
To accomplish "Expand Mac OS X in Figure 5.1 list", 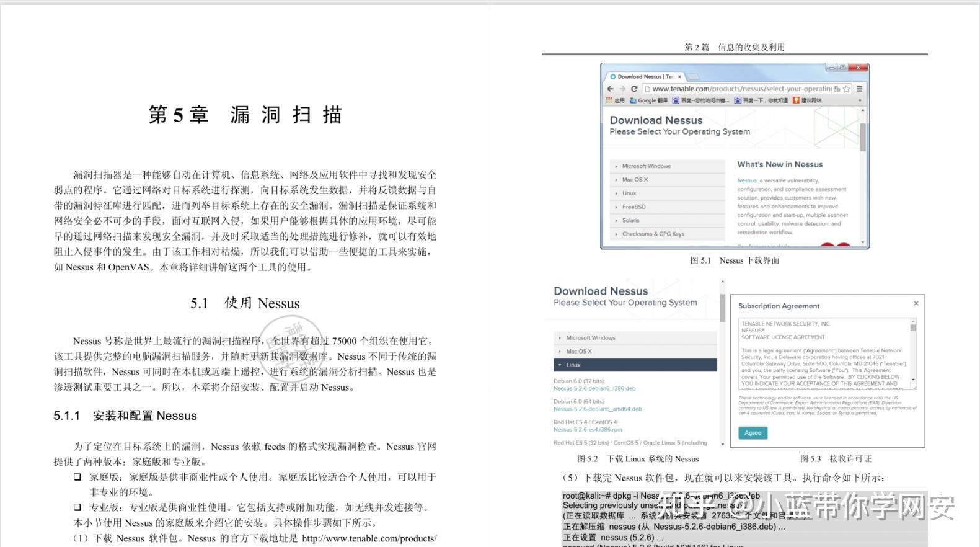I will [x=667, y=180].
